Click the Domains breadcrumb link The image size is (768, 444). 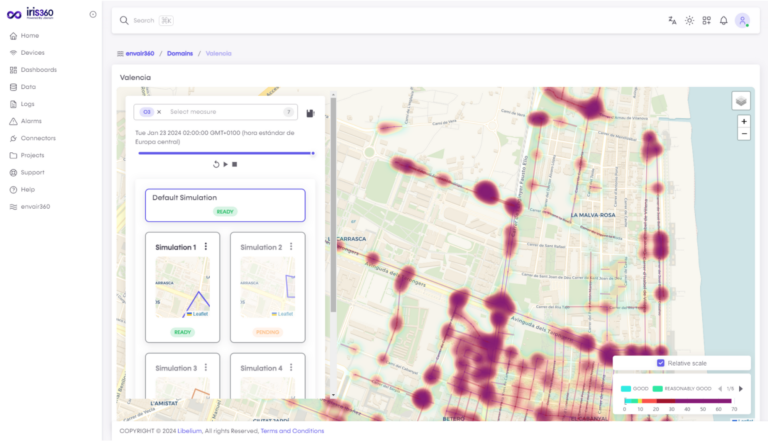tap(180, 53)
